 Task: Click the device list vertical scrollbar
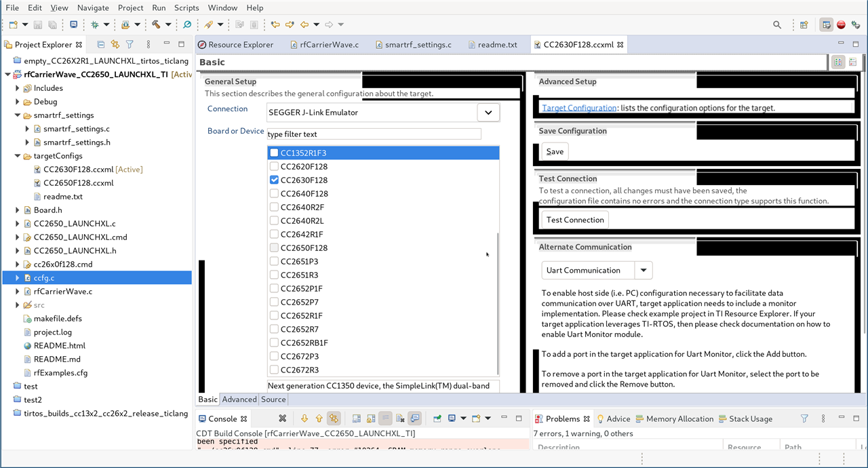point(498,304)
